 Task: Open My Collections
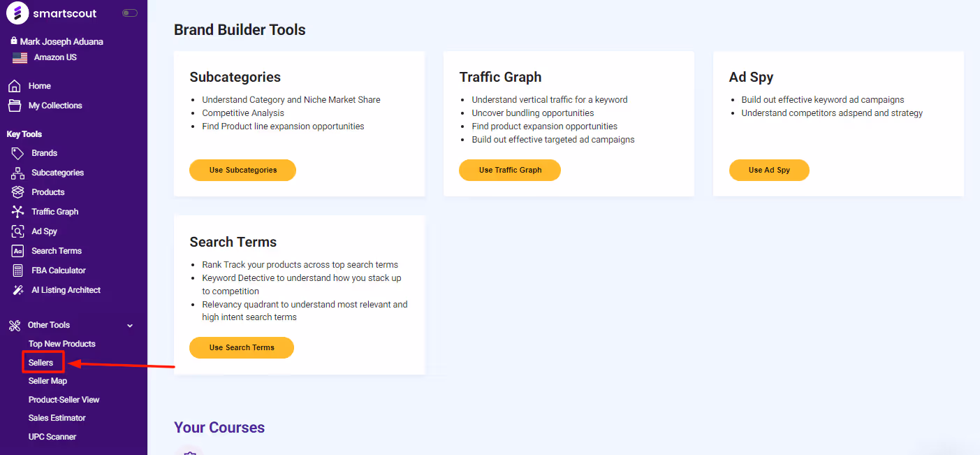click(x=55, y=106)
